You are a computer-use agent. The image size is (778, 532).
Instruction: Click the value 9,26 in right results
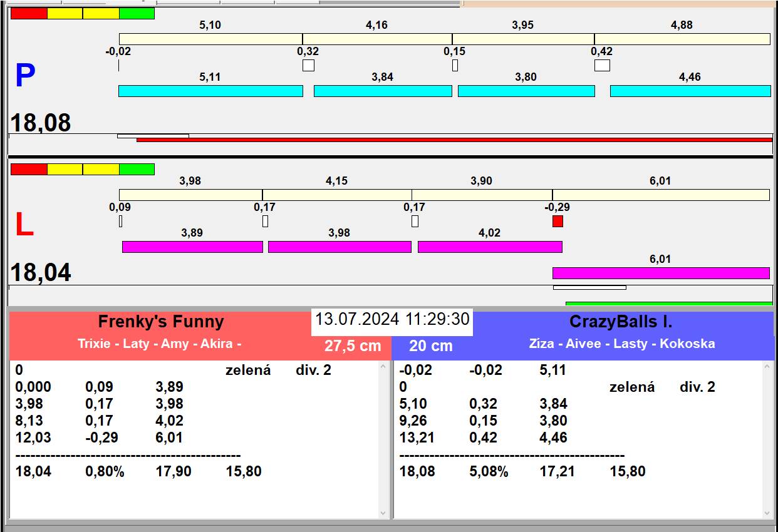click(413, 421)
